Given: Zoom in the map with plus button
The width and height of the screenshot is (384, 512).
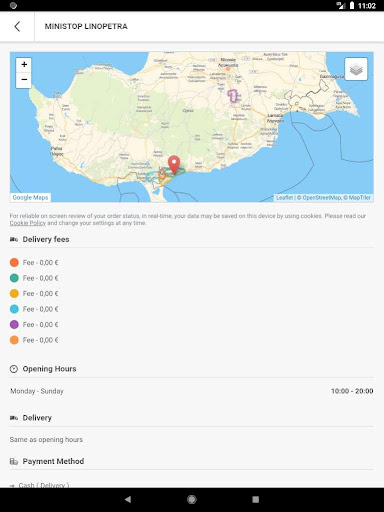Looking at the screenshot, I should click(x=24, y=64).
